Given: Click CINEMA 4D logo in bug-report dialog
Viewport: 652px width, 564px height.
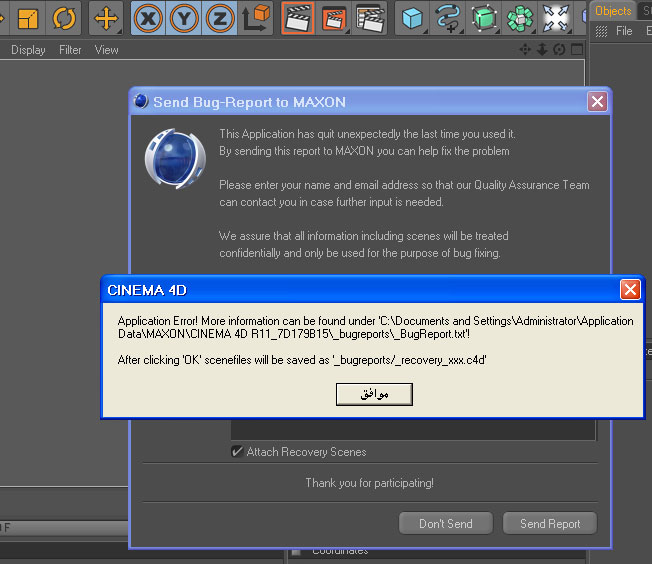Looking at the screenshot, I should coord(175,158).
